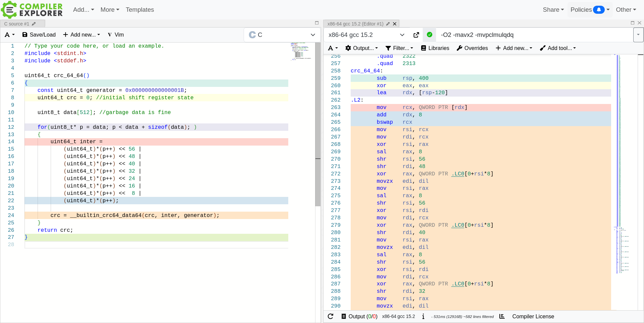This screenshot has width=644, height=323.
Task: Open the timing bar chart icon
Action: click(x=502, y=316)
